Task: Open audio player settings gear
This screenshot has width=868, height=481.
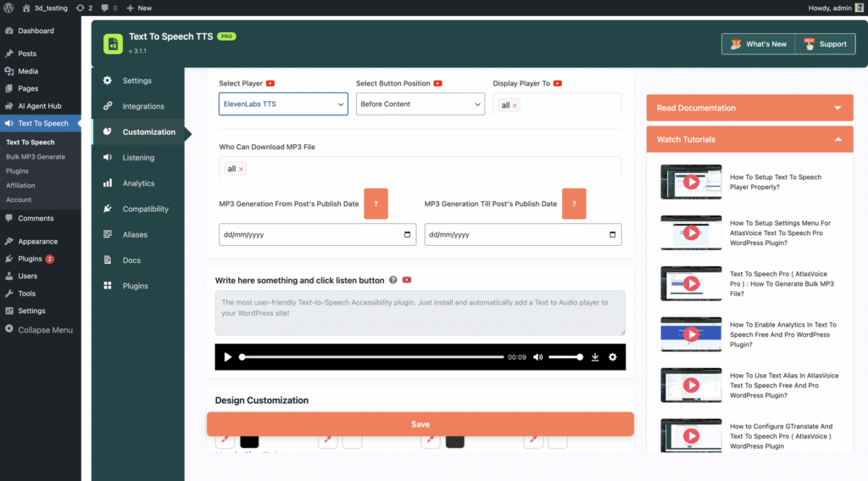Action: pyautogui.click(x=613, y=357)
